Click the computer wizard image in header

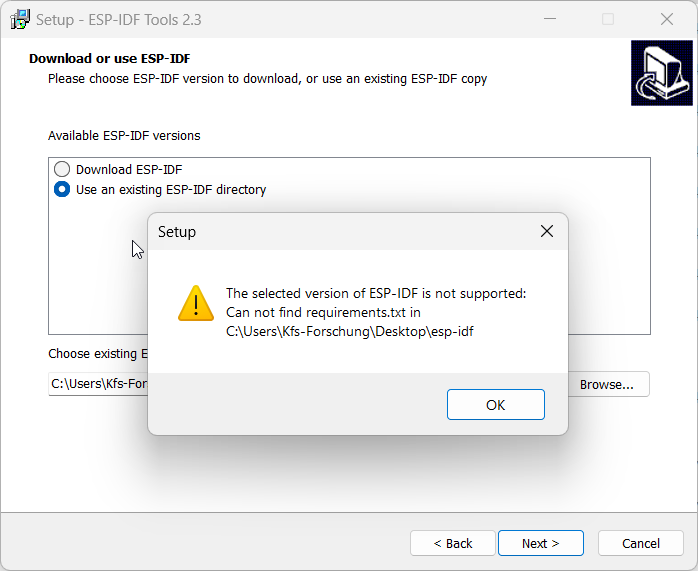(x=662, y=73)
